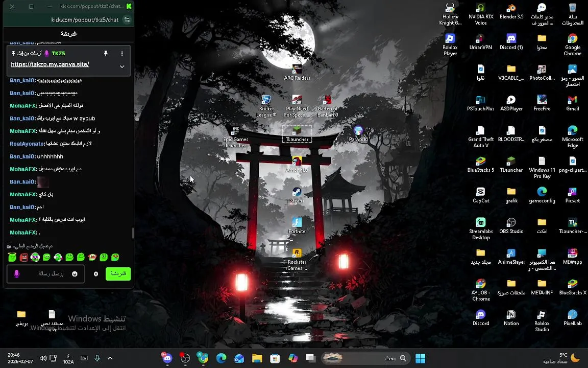Click the kick.com popout chat address bar
The image size is (588, 368).
click(85, 19)
